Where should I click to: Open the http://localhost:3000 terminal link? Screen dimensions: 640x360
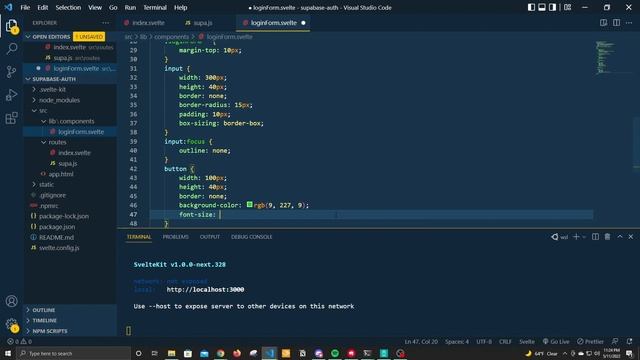(205, 289)
